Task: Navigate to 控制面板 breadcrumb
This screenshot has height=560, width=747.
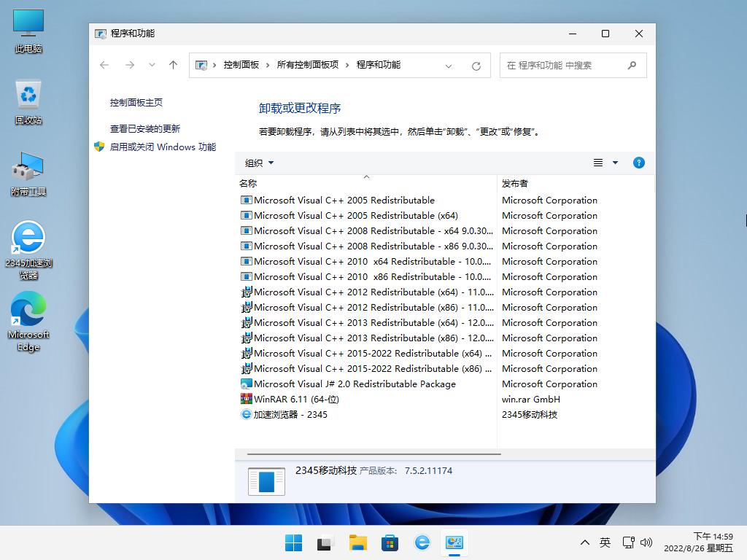Action: (241, 65)
